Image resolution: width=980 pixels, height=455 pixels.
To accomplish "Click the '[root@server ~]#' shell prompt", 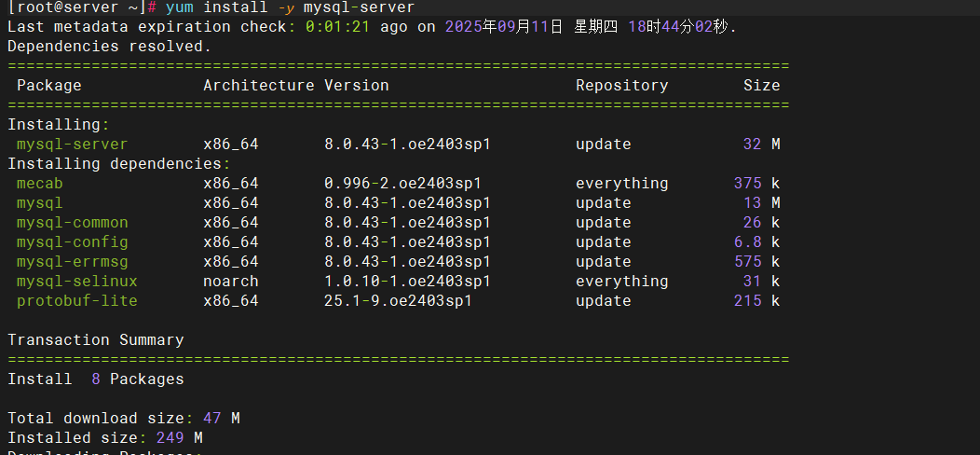I will pyautogui.click(x=81, y=7).
